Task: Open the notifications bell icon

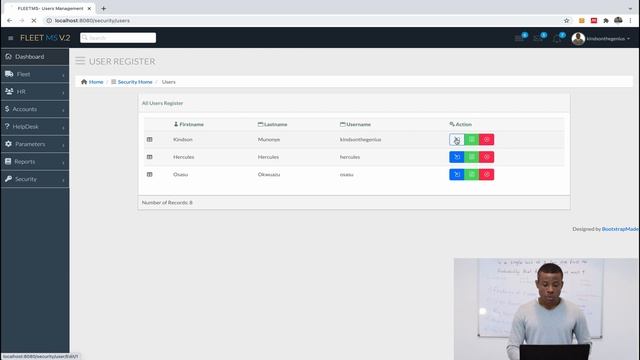Action: [557, 39]
